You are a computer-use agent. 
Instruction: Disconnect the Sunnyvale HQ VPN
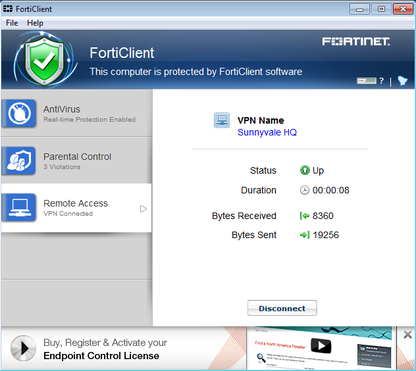pos(282,308)
